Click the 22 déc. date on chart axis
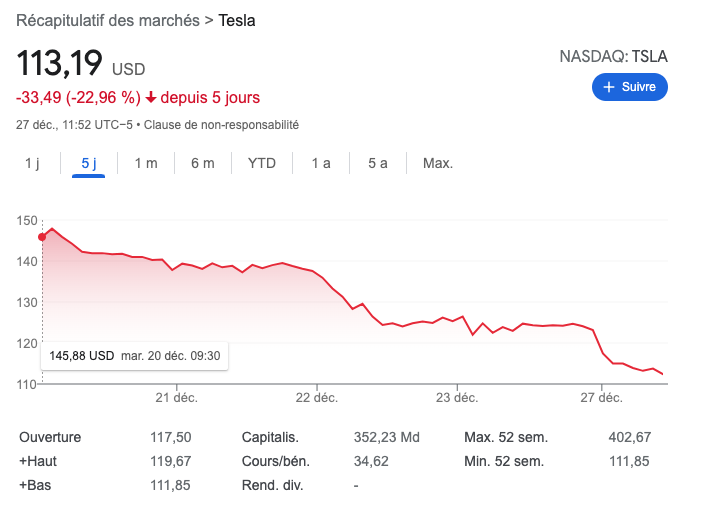 (316, 397)
